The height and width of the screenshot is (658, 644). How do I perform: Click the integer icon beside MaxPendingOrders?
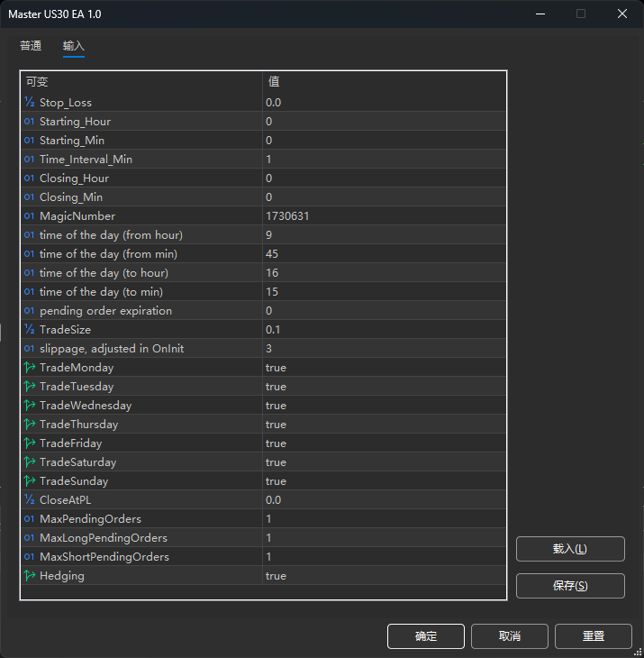[30, 519]
